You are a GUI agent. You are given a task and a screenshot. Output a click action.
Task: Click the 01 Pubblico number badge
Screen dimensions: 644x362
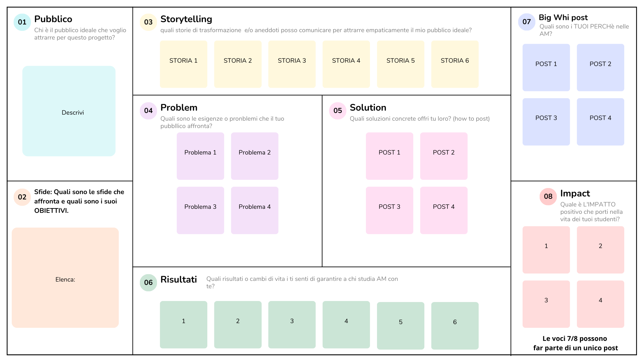coord(22,22)
